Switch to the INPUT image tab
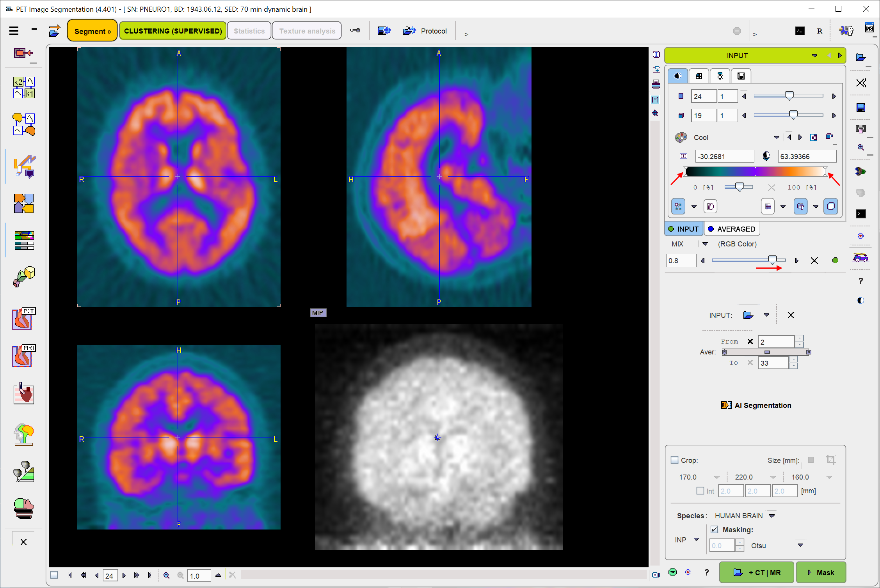This screenshot has height=588, width=880. pyautogui.click(x=684, y=229)
